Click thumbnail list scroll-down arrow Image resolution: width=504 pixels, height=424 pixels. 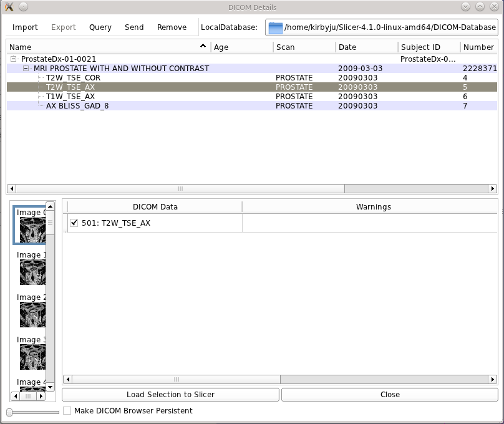point(50,387)
